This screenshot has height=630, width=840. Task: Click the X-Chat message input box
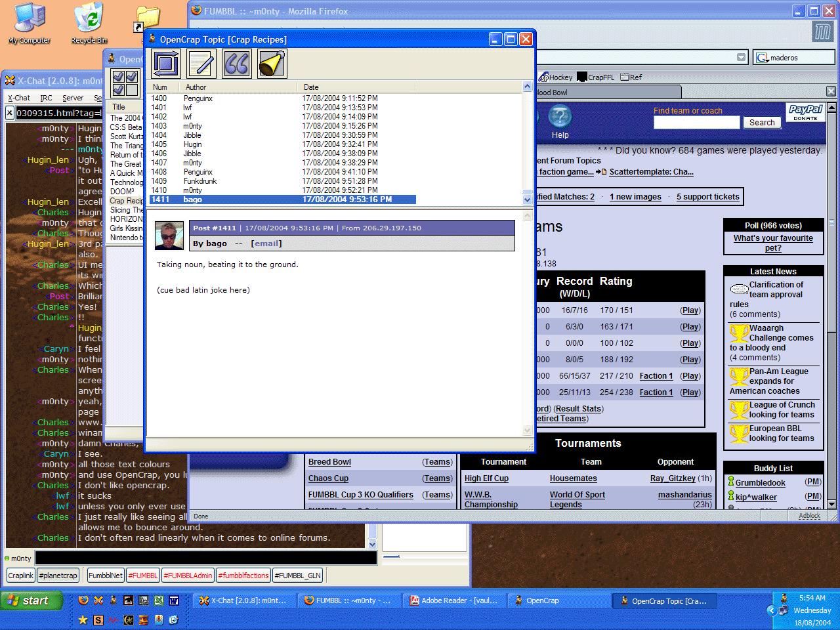pyautogui.click(x=206, y=558)
